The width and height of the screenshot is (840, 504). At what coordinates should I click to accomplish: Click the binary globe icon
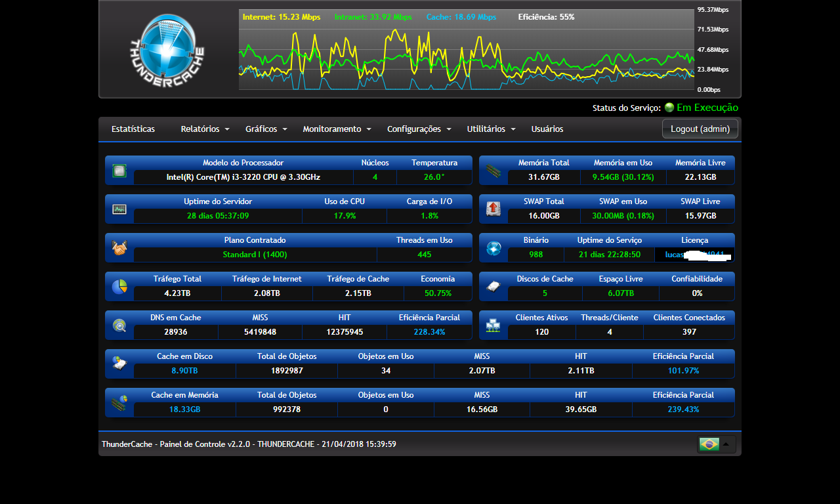493,248
